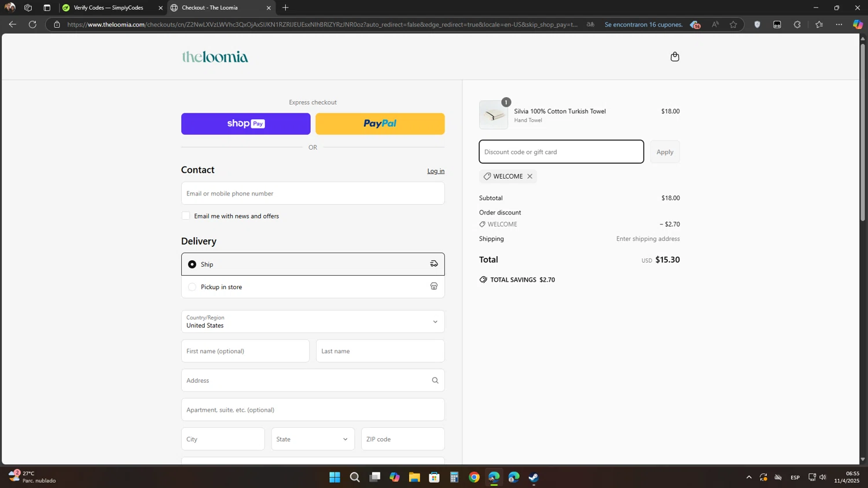Open the Country/Region dropdown
The image size is (868, 488).
click(312, 321)
